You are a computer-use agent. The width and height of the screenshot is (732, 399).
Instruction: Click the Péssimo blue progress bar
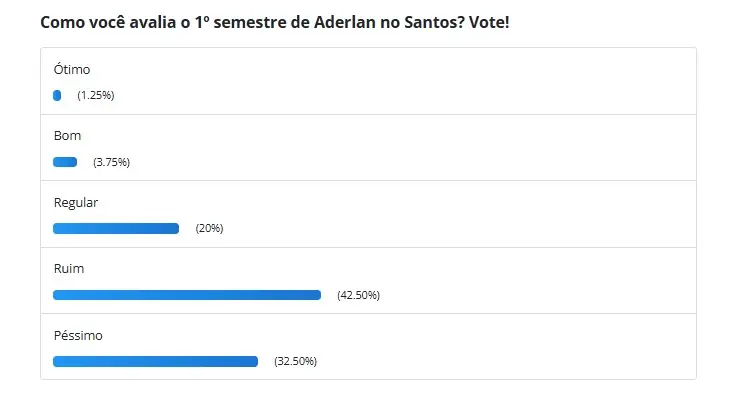click(x=155, y=362)
